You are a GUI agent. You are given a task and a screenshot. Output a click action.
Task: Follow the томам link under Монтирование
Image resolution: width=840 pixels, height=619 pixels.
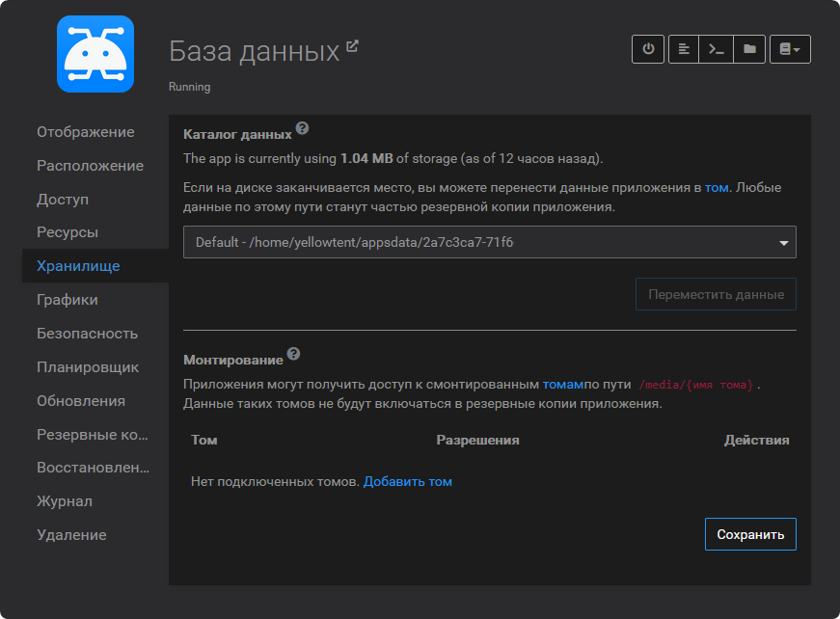pyautogui.click(x=563, y=384)
